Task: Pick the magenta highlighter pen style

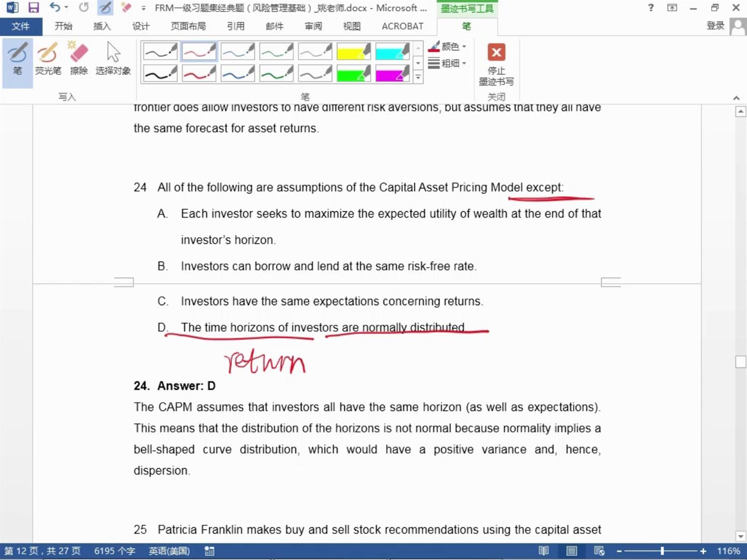Action: pos(392,73)
